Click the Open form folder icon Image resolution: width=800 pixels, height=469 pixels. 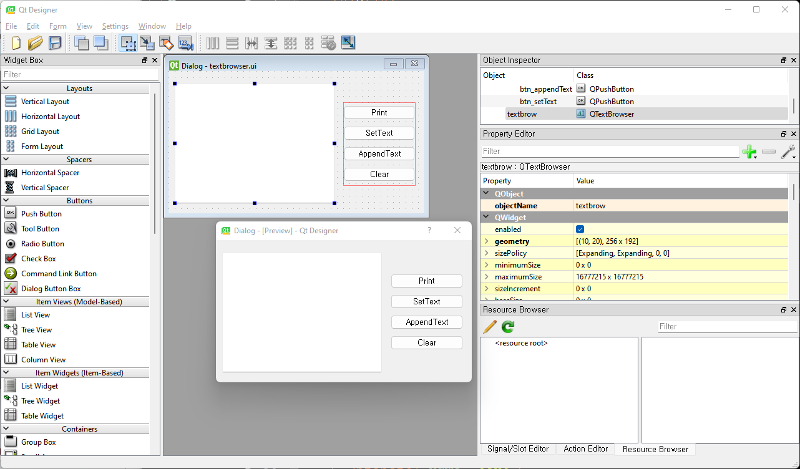pyautogui.click(x=35, y=43)
